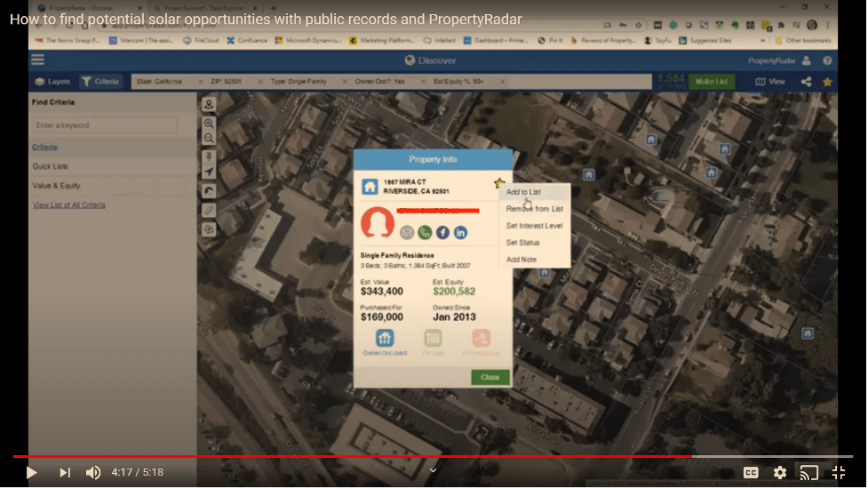Seek on the red video progress bar

(x=433, y=456)
